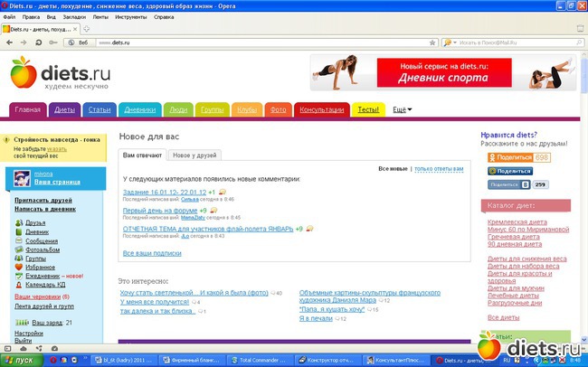Viewport: 588px width, 367px height.
Task: Click the diets.ru apple logo
Action: [x=23, y=72]
